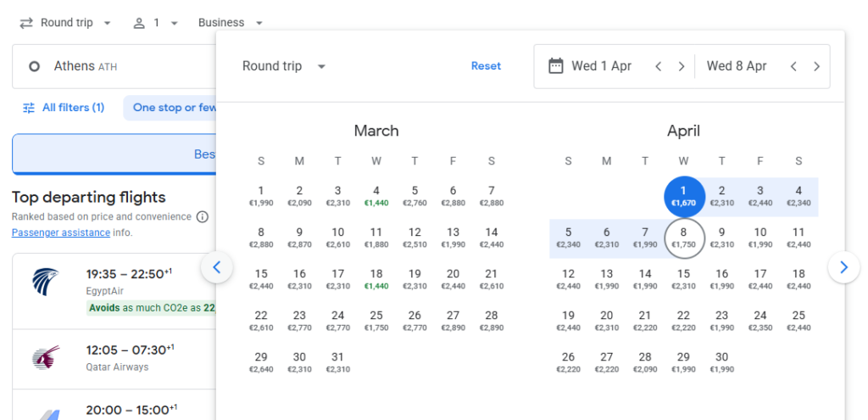
Task: Click the info icon next to ranking text
Action: point(203,216)
